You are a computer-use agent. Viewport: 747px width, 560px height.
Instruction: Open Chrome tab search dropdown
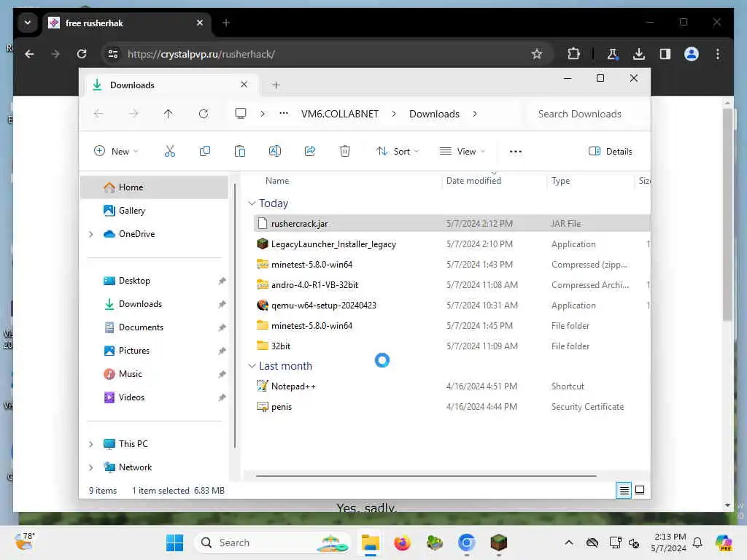pos(28,23)
